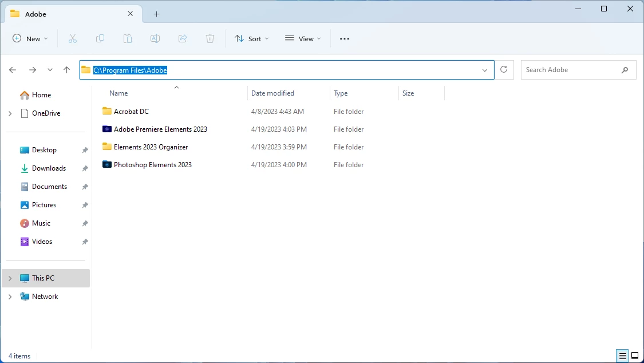Open recent locations chevron dropdown
Image resolution: width=644 pixels, height=363 pixels.
(50, 70)
